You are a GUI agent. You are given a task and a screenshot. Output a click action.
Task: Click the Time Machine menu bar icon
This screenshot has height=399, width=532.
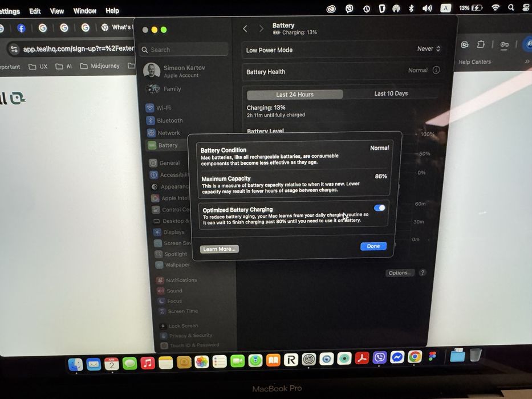tap(367, 9)
